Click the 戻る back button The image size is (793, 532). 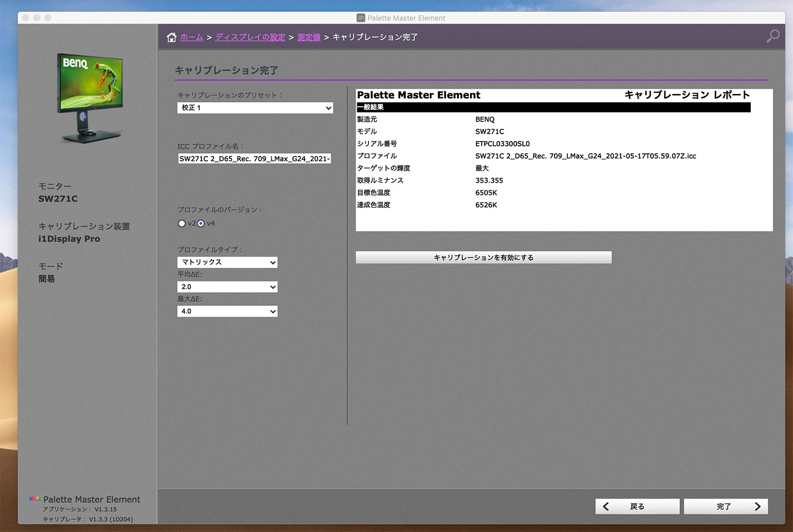pyautogui.click(x=637, y=507)
